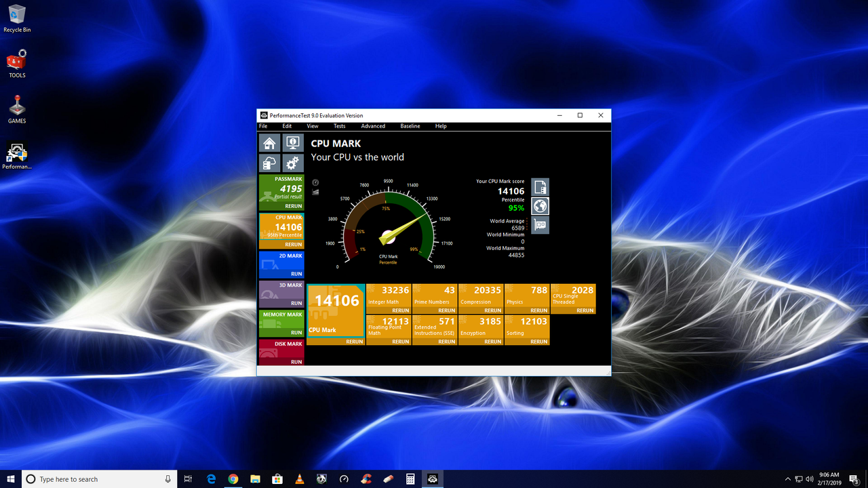Click the document results icon beside the score

tap(540, 187)
